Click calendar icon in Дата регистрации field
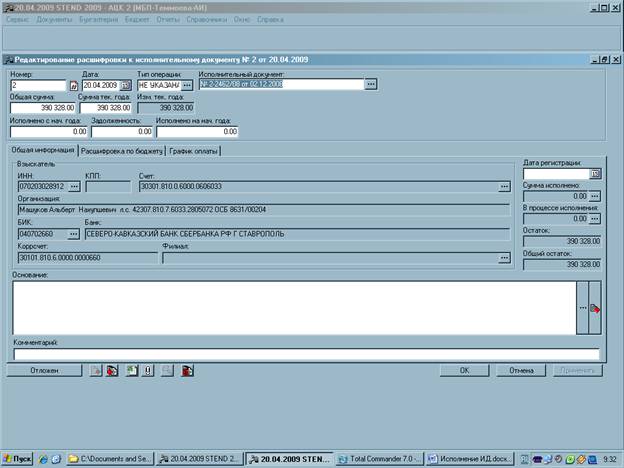 pyautogui.click(x=595, y=174)
